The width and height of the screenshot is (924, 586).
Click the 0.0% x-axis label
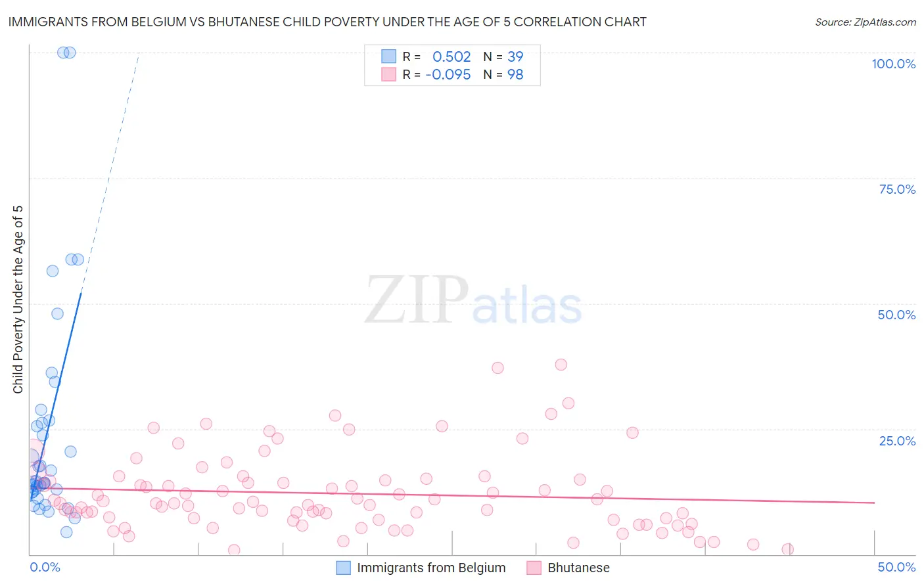coord(45,567)
